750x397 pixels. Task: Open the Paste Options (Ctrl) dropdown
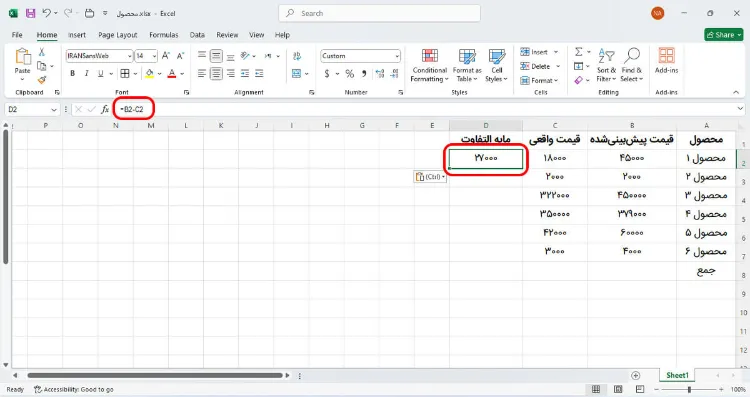pyautogui.click(x=430, y=177)
